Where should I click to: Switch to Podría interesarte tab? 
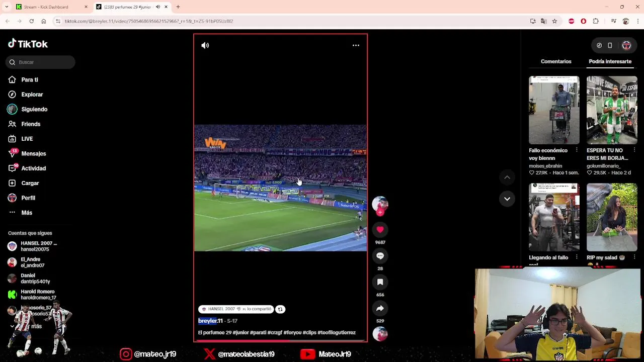(x=610, y=61)
